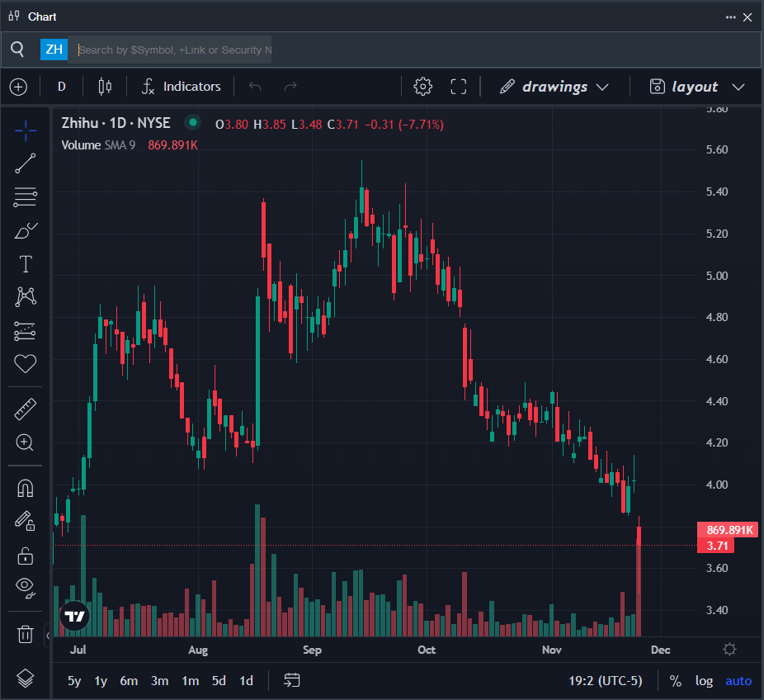Screen dimensions: 764x700
Task: Select the trend line drawing tool
Action: [26, 163]
